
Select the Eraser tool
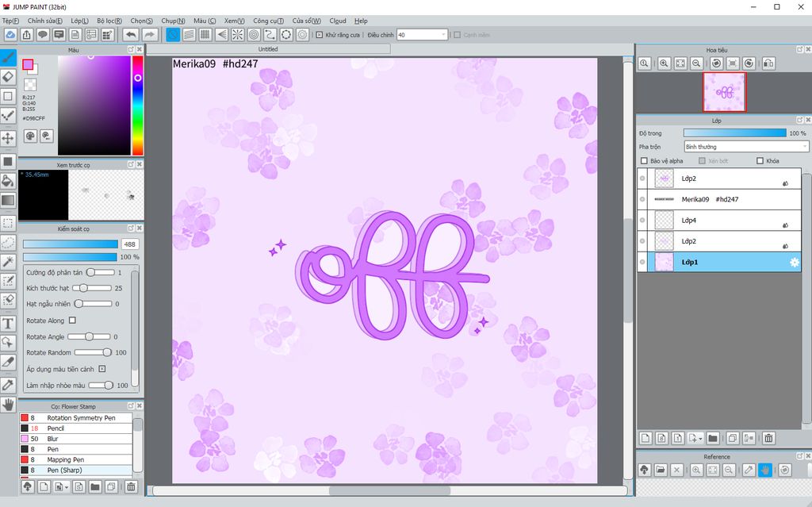[8, 77]
